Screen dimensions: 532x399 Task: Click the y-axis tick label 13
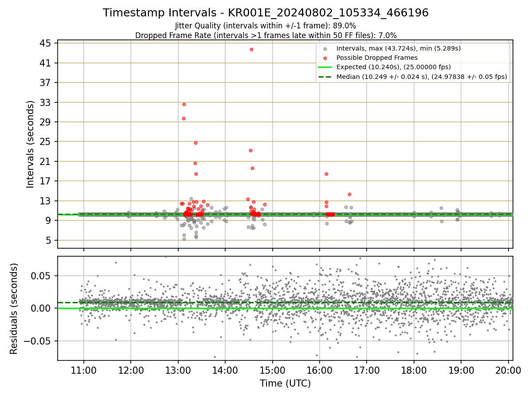pos(47,201)
